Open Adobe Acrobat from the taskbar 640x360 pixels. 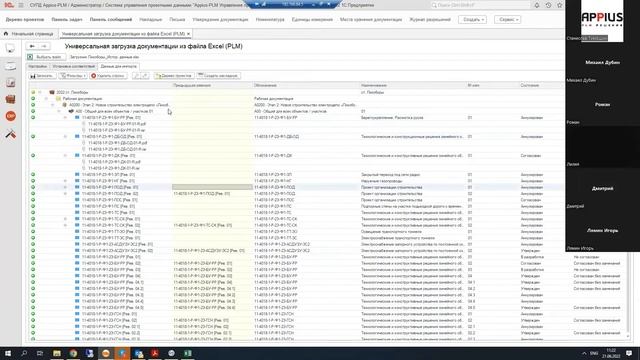coord(155,353)
